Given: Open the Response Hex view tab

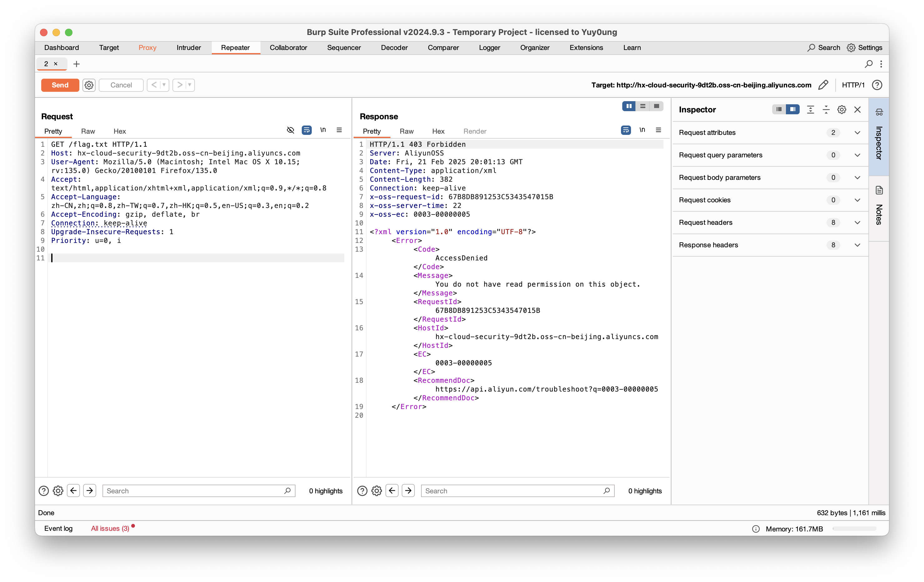Looking at the screenshot, I should point(438,131).
